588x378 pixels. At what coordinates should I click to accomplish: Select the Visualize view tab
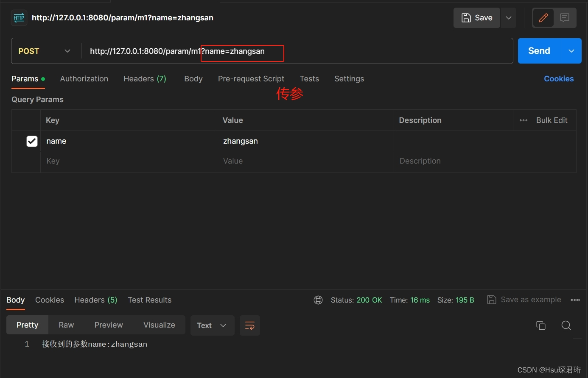click(159, 325)
